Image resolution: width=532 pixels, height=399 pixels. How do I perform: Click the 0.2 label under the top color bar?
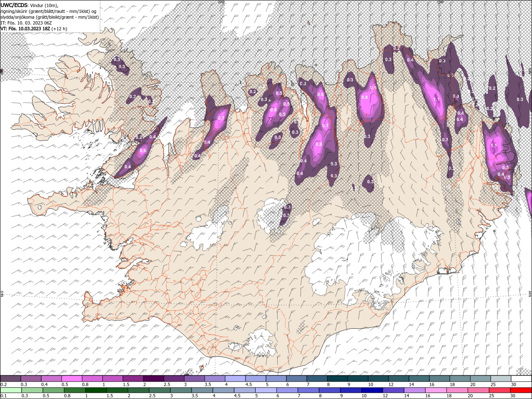pyautogui.click(x=4, y=384)
